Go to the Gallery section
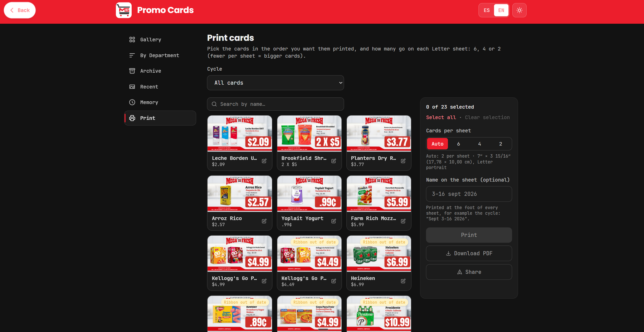 click(160, 39)
